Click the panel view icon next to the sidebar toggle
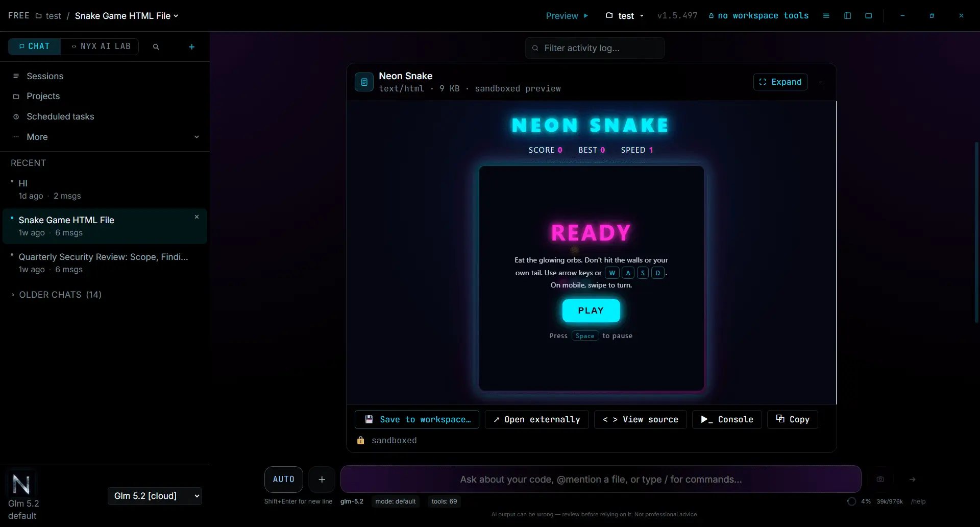The width and height of the screenshot is (980, 527). [x=869, y=16]
